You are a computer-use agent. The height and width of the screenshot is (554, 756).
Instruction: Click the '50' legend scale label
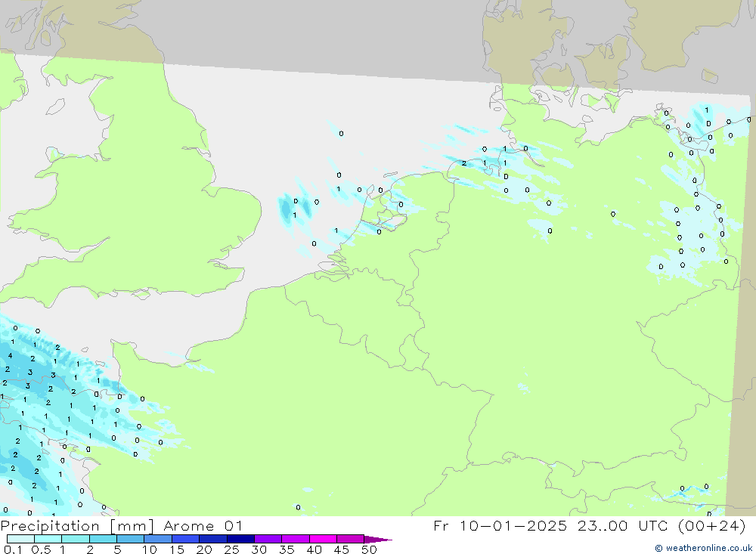click(x=369, y=549)
